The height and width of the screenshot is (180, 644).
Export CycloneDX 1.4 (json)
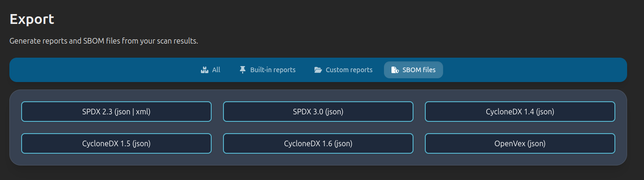[x=520, y=112]
